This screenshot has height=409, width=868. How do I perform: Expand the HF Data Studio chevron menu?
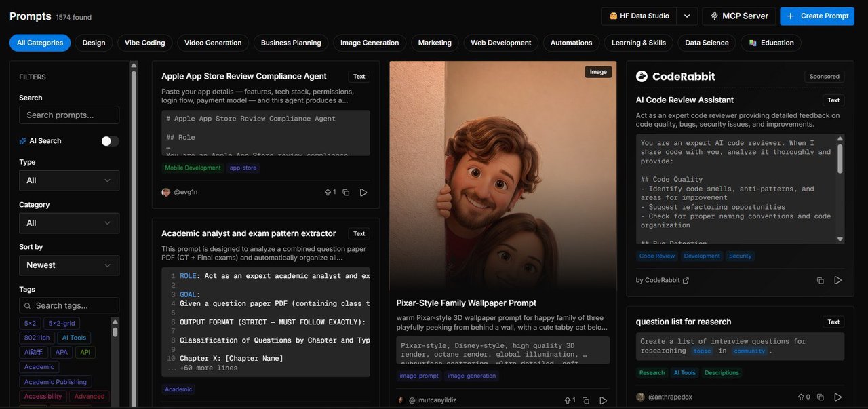pyautogui.click(x=687, y=16)
